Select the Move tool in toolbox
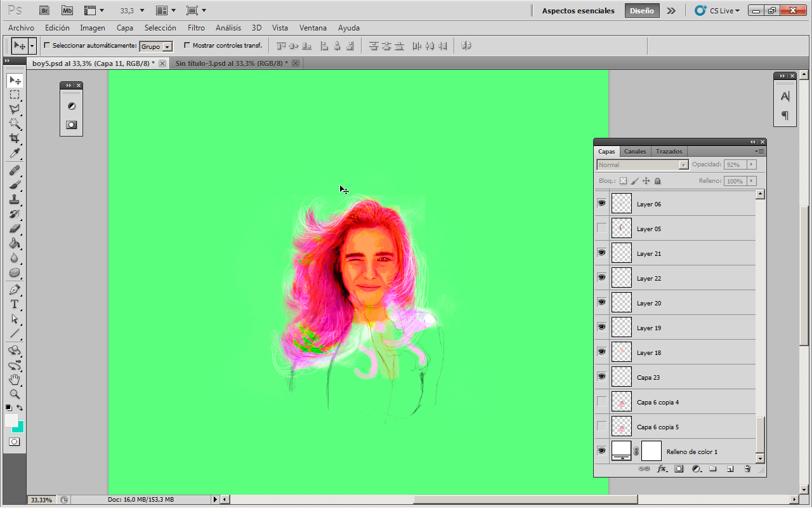812x508 pixels. (x=15, y=81)
